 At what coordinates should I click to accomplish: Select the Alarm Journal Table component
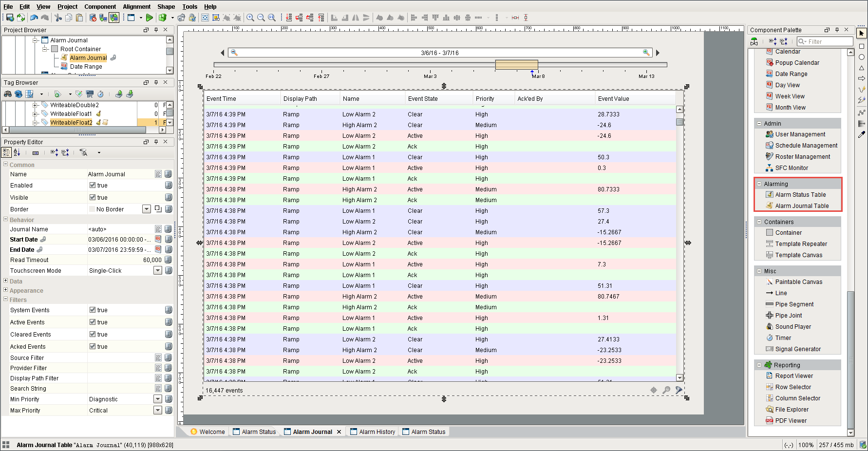click(x=801, y=206)
